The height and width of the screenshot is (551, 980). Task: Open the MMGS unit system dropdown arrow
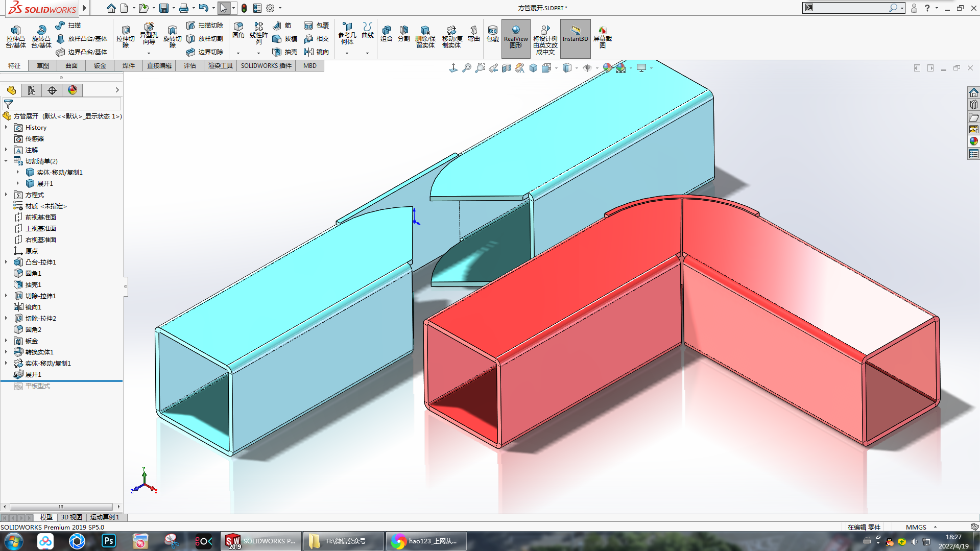(935, 527)
